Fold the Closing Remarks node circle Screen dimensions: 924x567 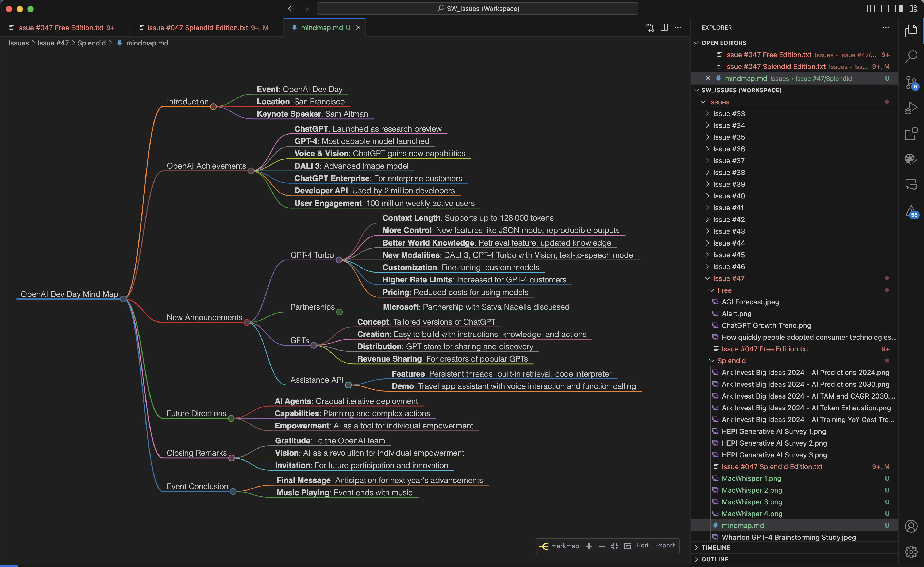232,458
